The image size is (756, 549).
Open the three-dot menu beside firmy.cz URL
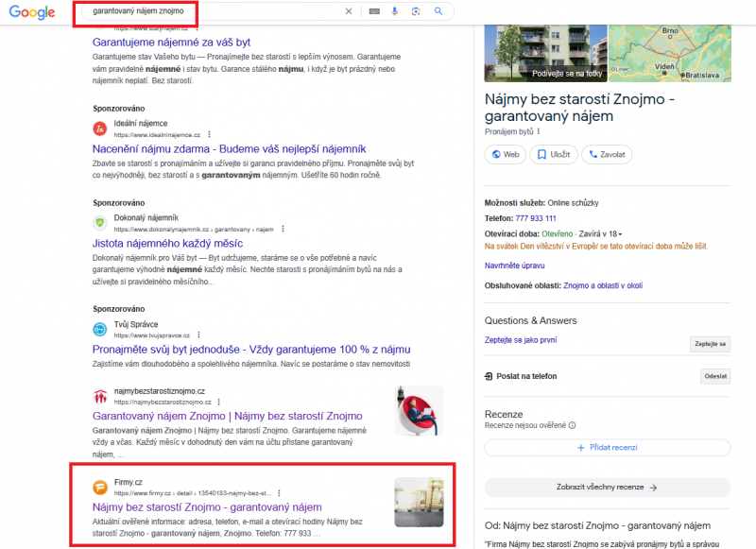[x=279, y=493]
